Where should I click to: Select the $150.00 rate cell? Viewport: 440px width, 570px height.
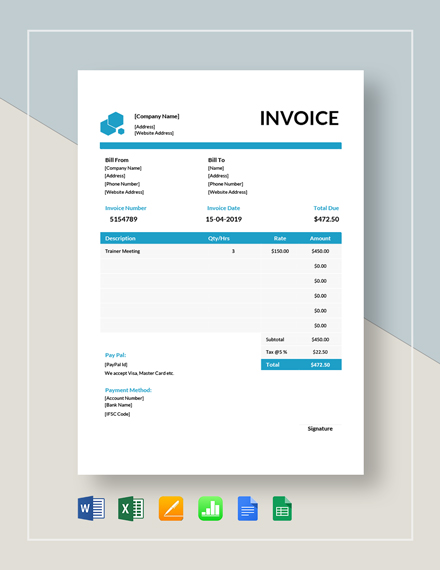[280, 251]
